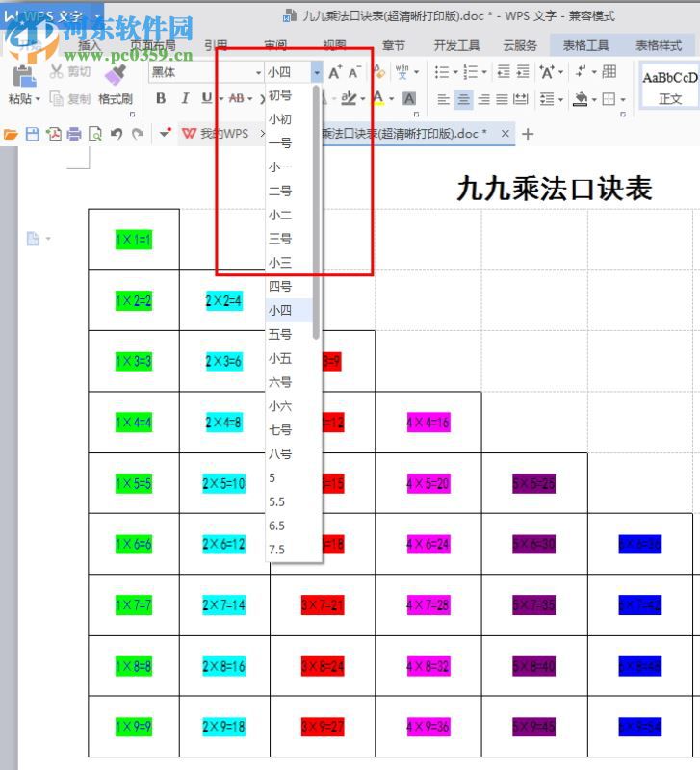Justify paragraph text
700x770 pixels.
click(502, 99)
